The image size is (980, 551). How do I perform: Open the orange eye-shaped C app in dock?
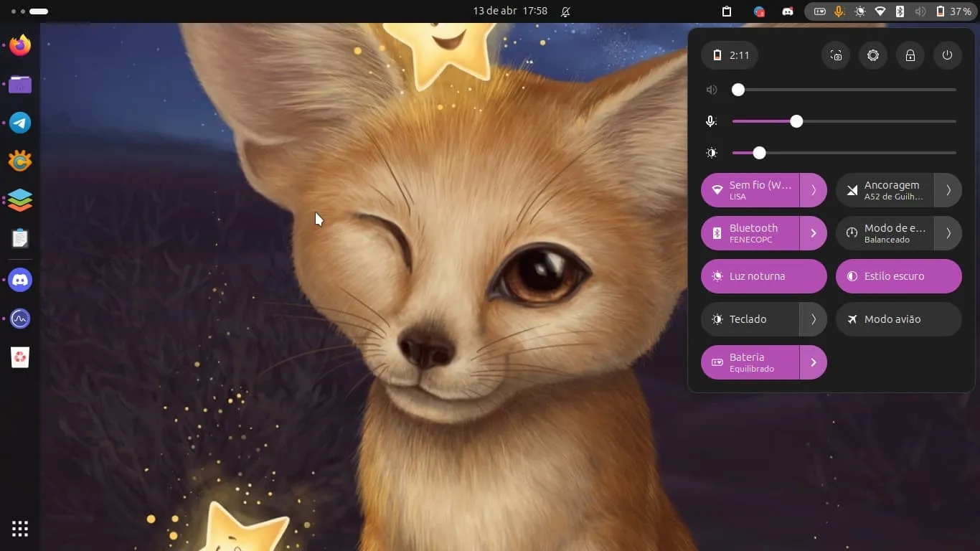pyautogui.click(x=20, y=161)
